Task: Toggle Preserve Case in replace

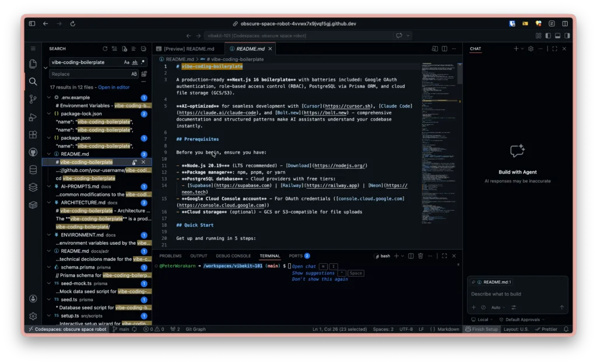Action: (x=134, y=74)
